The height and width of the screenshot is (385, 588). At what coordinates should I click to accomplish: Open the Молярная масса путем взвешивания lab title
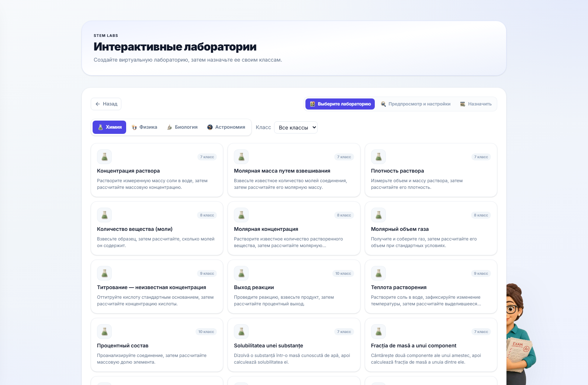[282, 171]
